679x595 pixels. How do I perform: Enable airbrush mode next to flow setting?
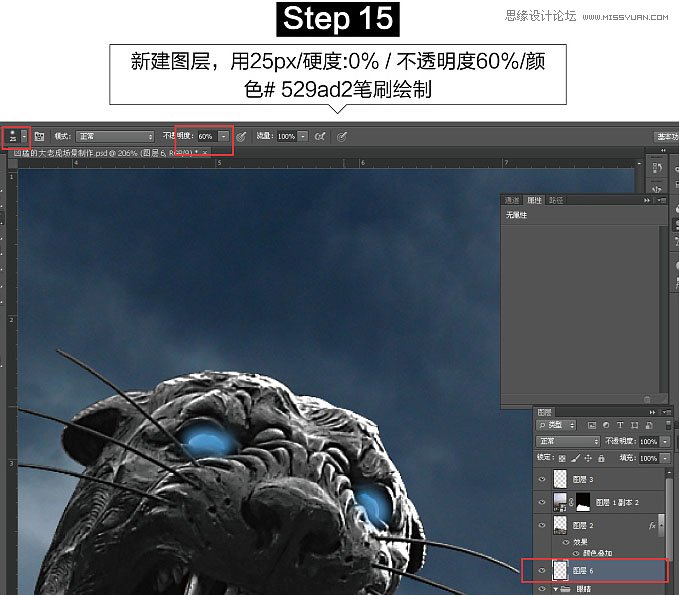coord(320,135)
